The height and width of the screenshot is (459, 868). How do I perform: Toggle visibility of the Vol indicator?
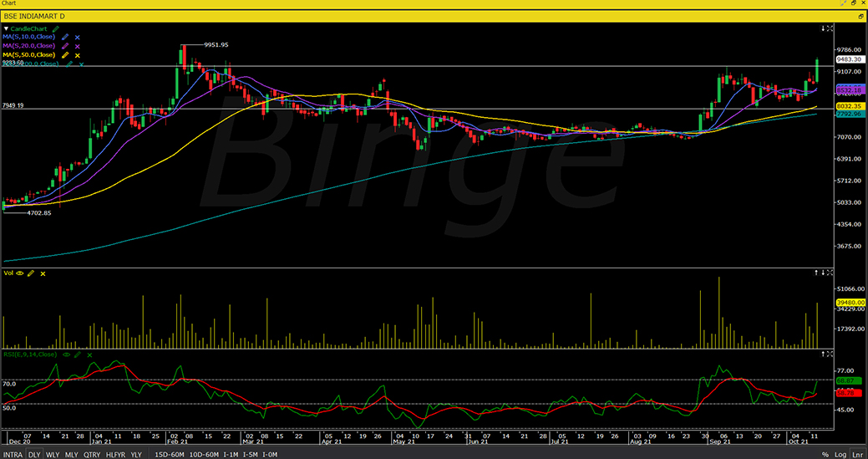(x=21, y=273)
